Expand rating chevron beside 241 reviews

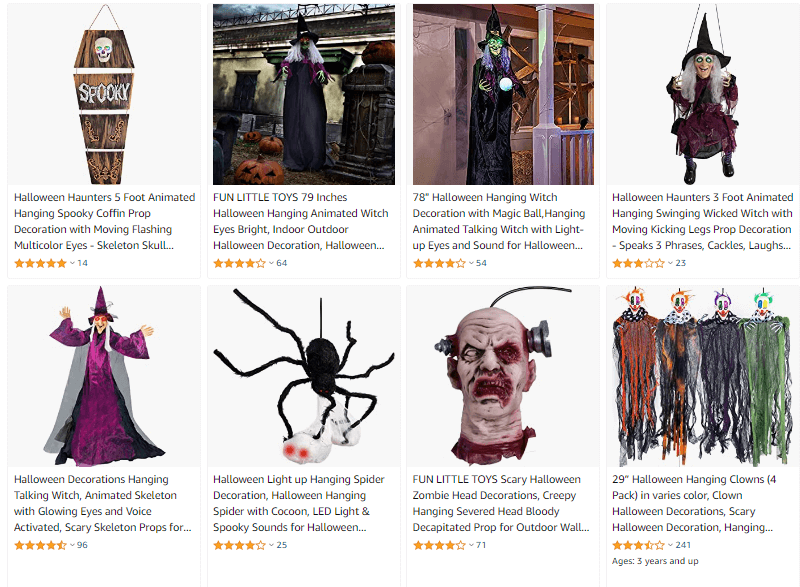click(670, 545)
